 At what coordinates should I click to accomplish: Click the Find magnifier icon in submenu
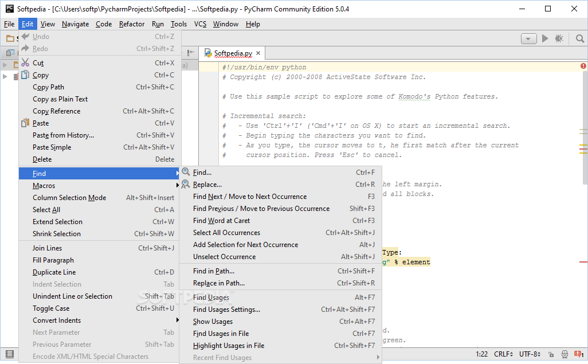click(x=186, y=172)
